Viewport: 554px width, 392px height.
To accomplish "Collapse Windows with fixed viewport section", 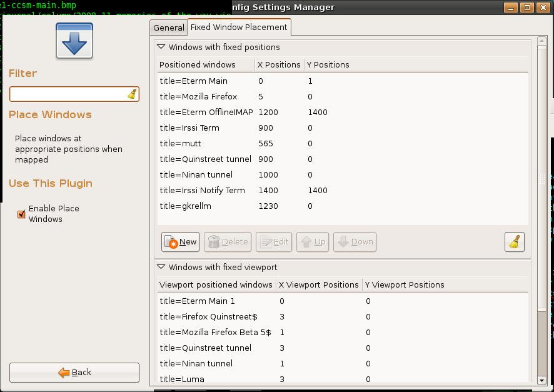I will (x=161, y=267).
